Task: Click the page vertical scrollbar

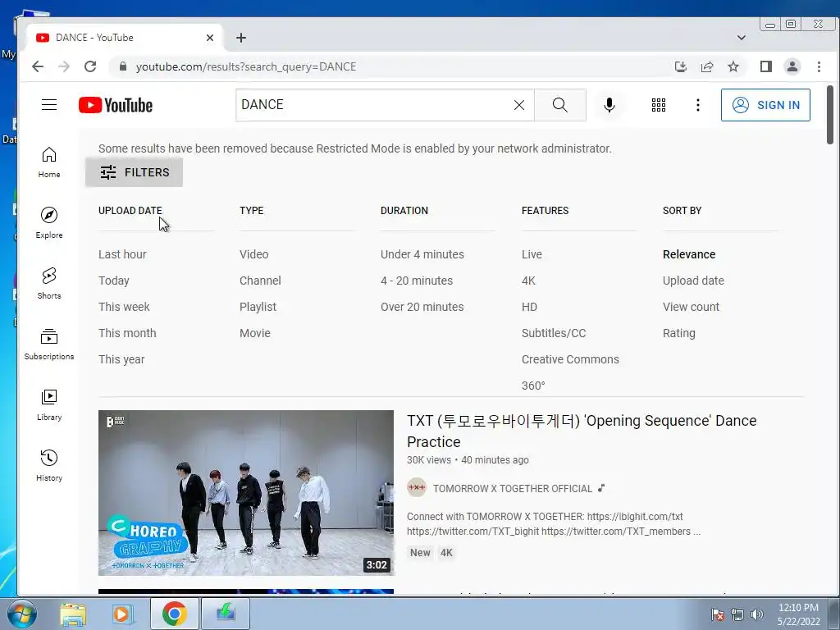Action: pyautogui.click(x=830, y=115)
